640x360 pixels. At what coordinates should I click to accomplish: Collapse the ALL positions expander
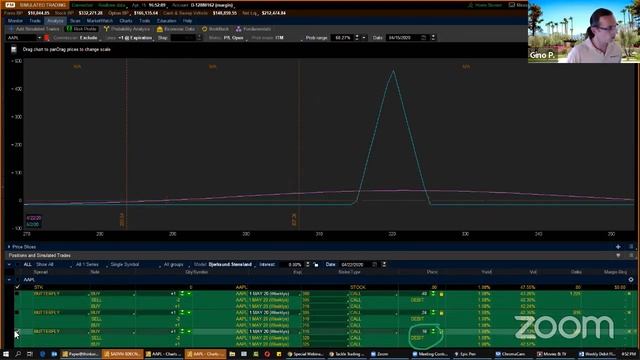point(9,264)
